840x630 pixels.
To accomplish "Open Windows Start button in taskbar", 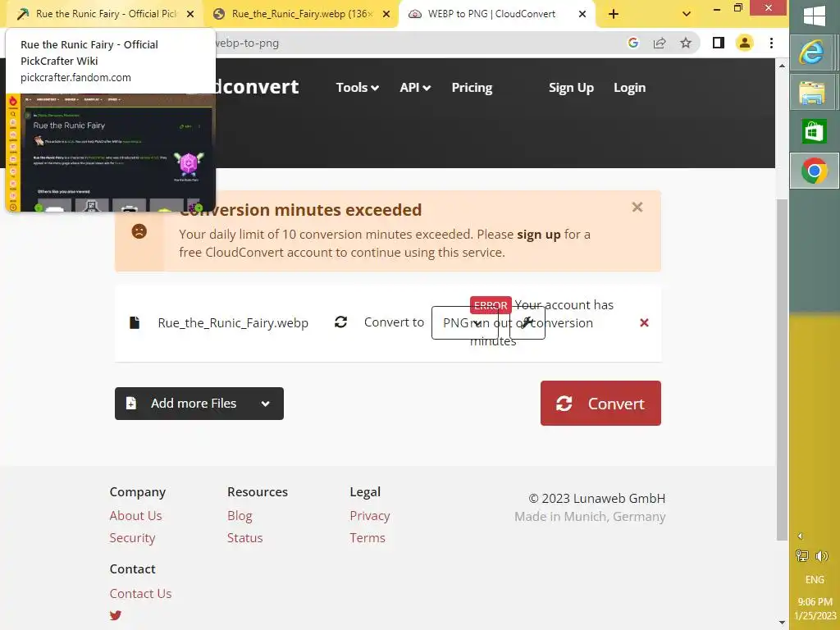I will [x=815, y=16].
